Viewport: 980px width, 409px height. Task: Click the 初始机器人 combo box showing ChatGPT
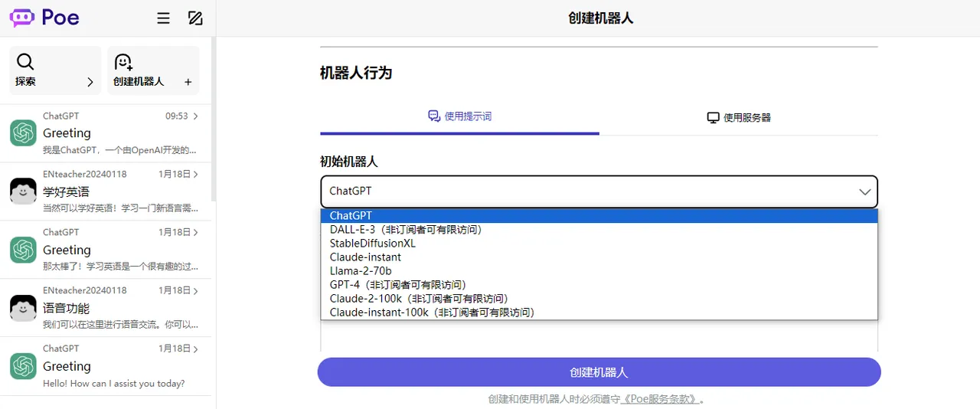(599, 191)
